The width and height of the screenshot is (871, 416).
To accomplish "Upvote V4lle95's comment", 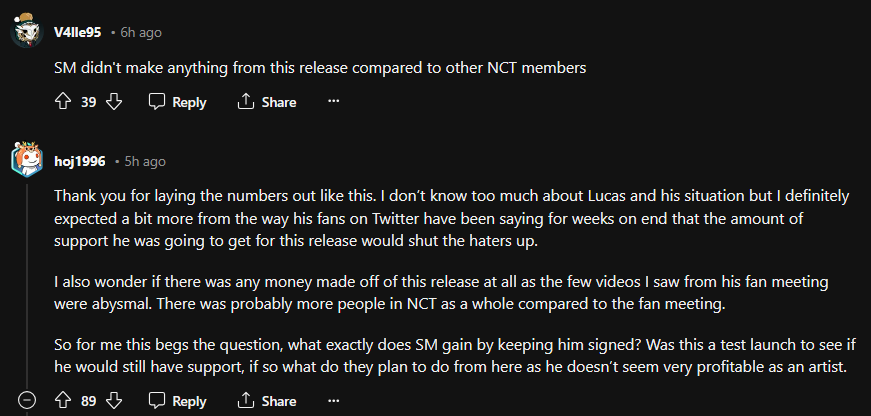I will tap(62, 102).
